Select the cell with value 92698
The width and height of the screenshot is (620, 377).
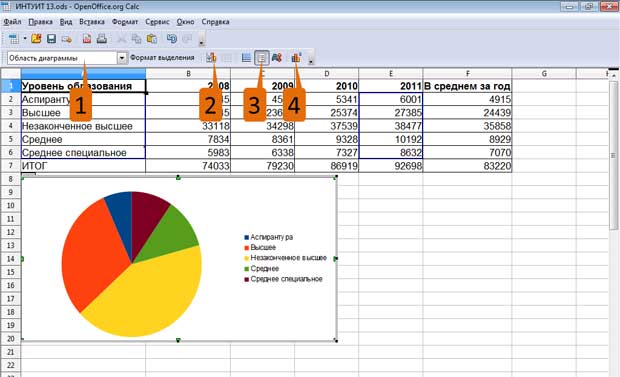tap(391, 166)
